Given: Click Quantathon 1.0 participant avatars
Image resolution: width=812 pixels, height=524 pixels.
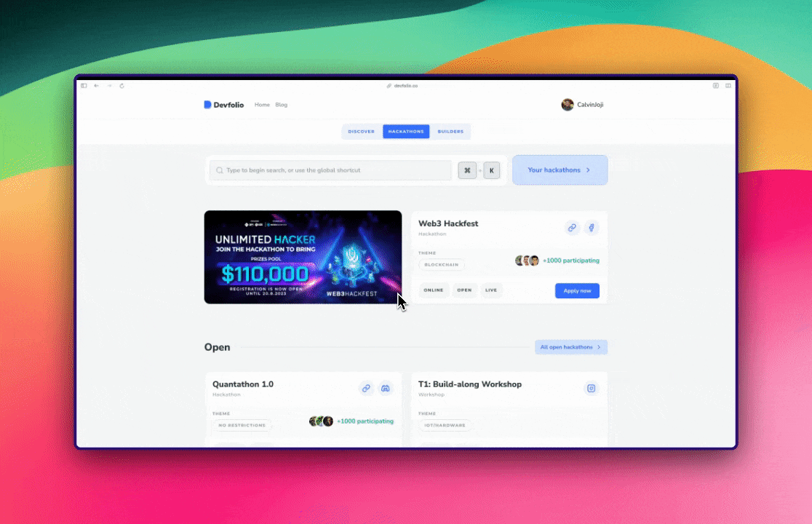Looking at the screenshot, I should 321,421.
